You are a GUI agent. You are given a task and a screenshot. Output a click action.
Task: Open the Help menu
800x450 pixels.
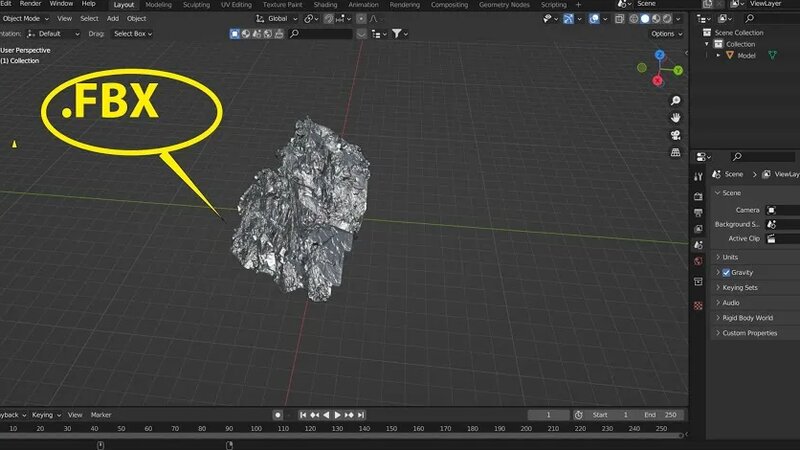pos(88,4)
